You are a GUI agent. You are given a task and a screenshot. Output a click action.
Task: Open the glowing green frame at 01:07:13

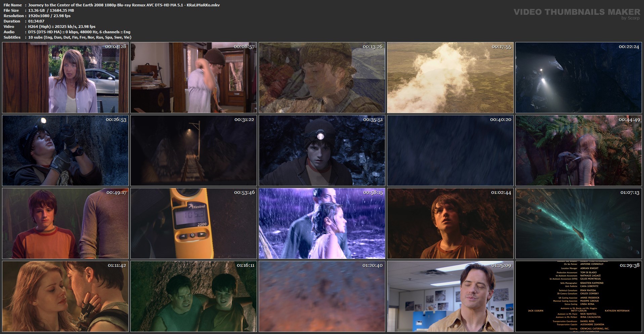579,223
